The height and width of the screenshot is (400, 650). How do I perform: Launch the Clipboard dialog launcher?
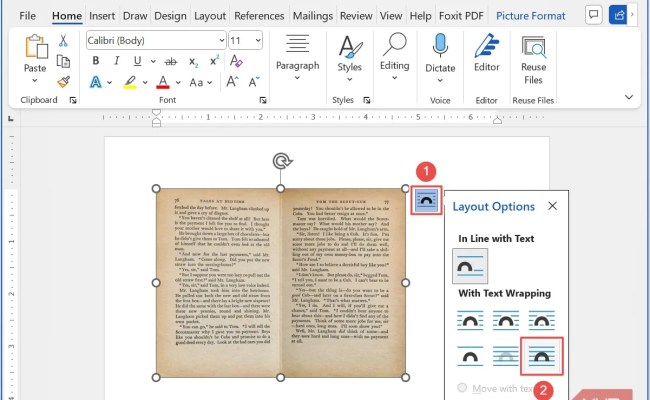73,100
